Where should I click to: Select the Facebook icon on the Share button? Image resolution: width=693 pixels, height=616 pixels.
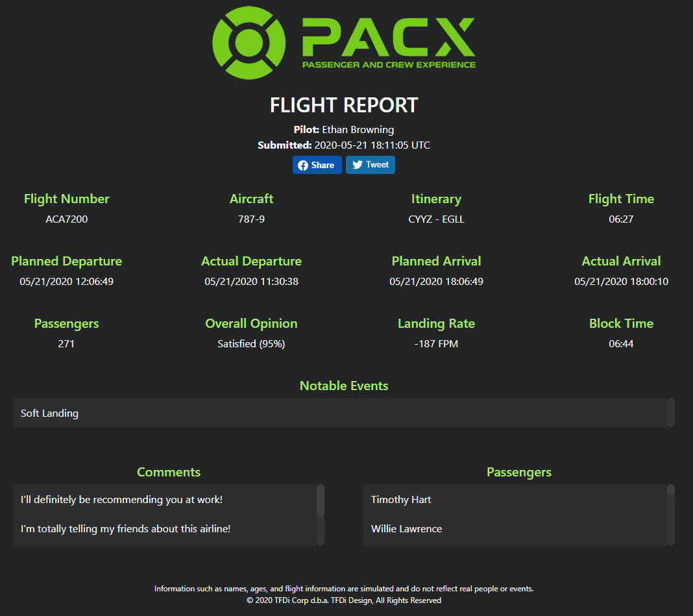tap(302, 165)
